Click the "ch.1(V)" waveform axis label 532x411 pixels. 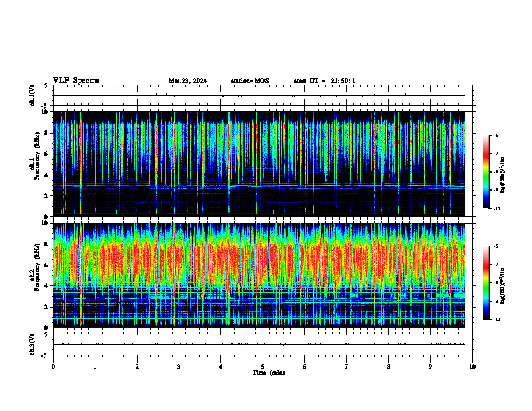point(32,95)
